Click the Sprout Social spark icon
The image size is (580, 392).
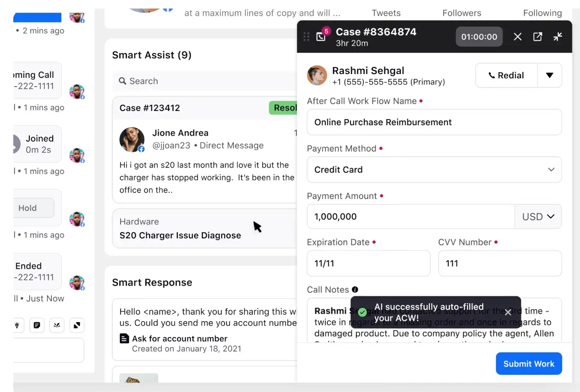57,325
